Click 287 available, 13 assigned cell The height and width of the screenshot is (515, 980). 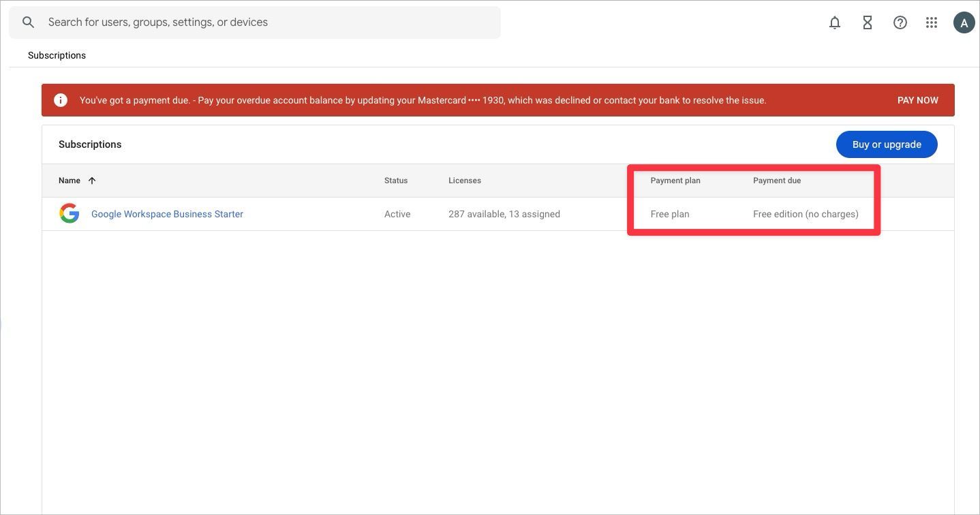pos(504,214)
